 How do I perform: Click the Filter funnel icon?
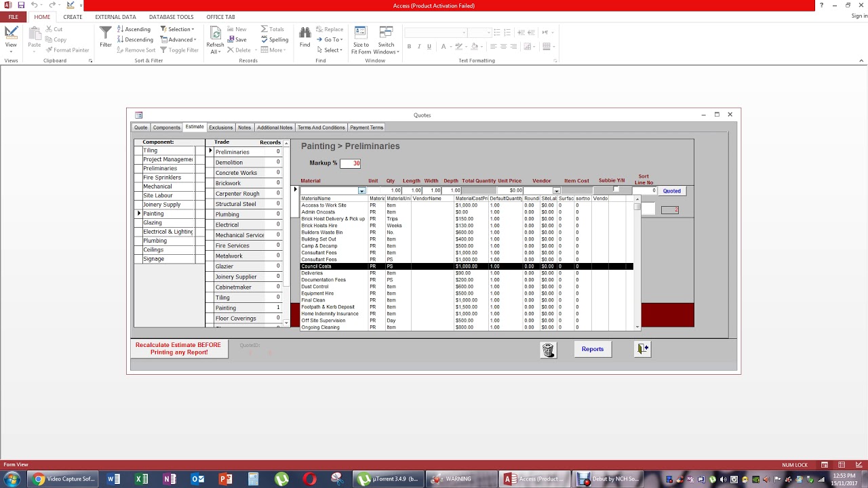click(x=106, y=33)
